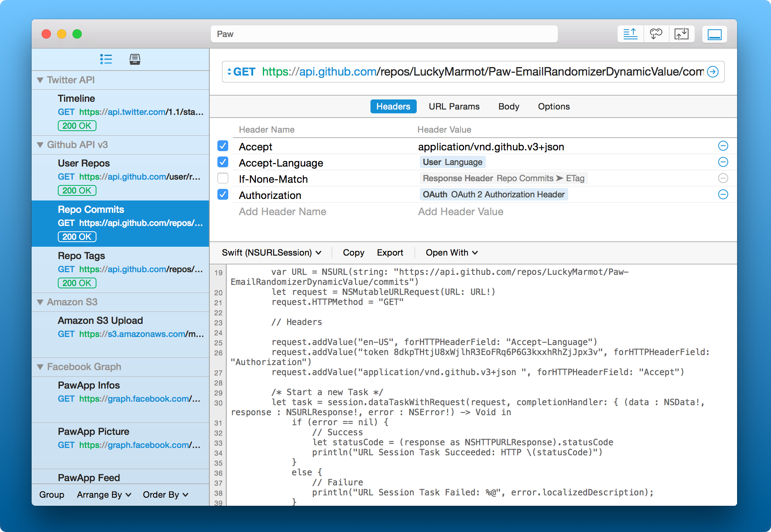This screenshot has height=532, width=771.
Task: Select the PawApp Feed request
Action: [x=120, y=477]
